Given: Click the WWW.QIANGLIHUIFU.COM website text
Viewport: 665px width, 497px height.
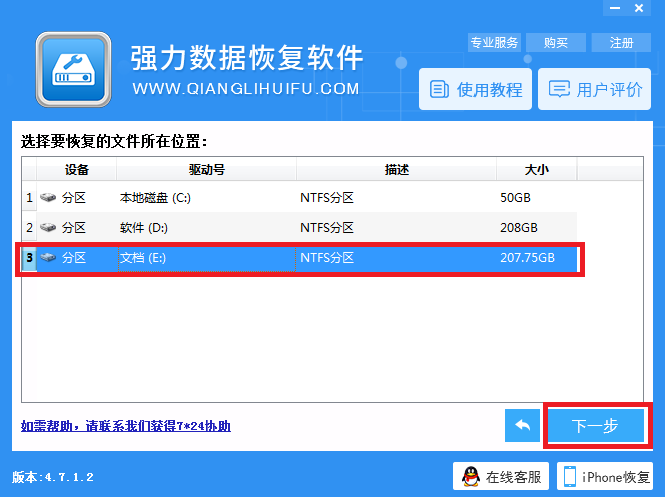Looking at the screenshot, I should [246, 89].
